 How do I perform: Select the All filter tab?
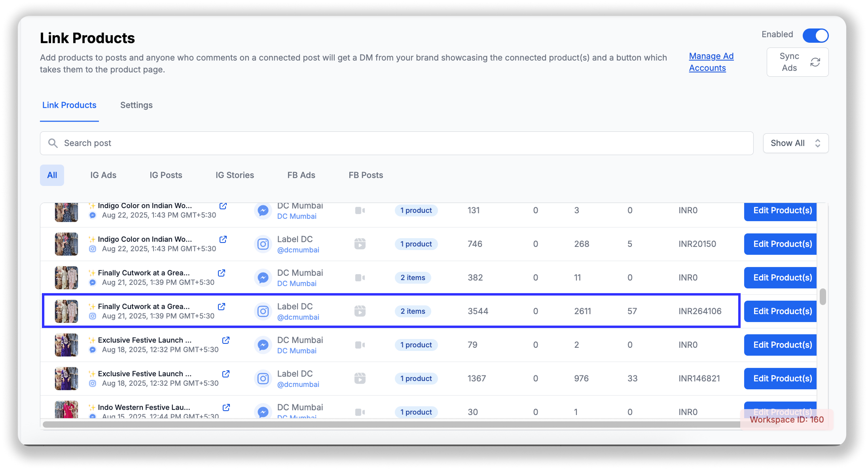(52, 175)
